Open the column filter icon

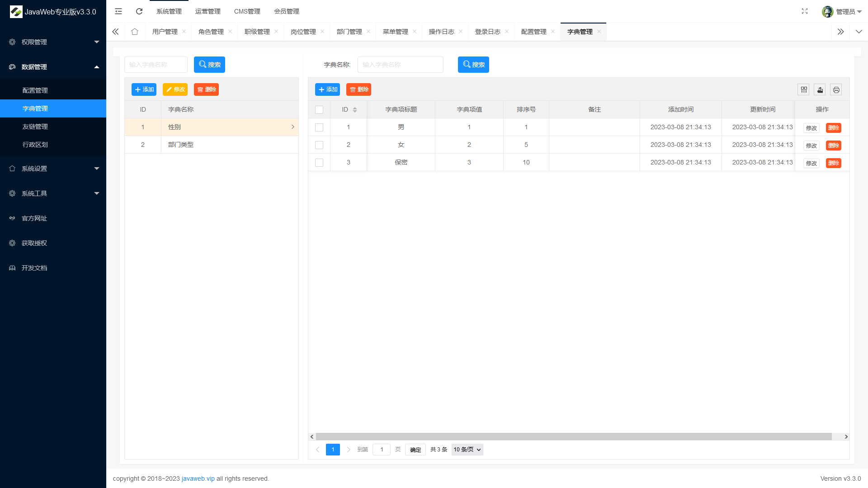click(803, 90)
